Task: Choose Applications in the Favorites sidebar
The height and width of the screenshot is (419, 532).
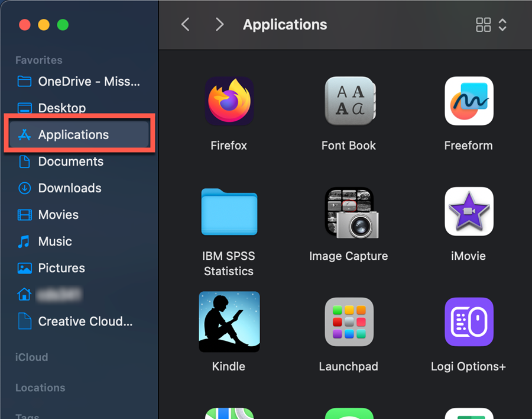Action: (x=79, y=134)
